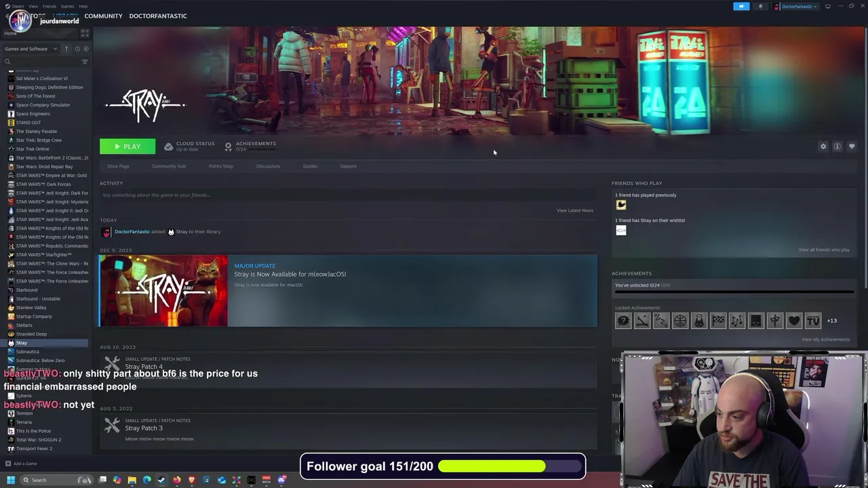Open View Latest News link
The image size is (868, 488).
tap(574, 210)
